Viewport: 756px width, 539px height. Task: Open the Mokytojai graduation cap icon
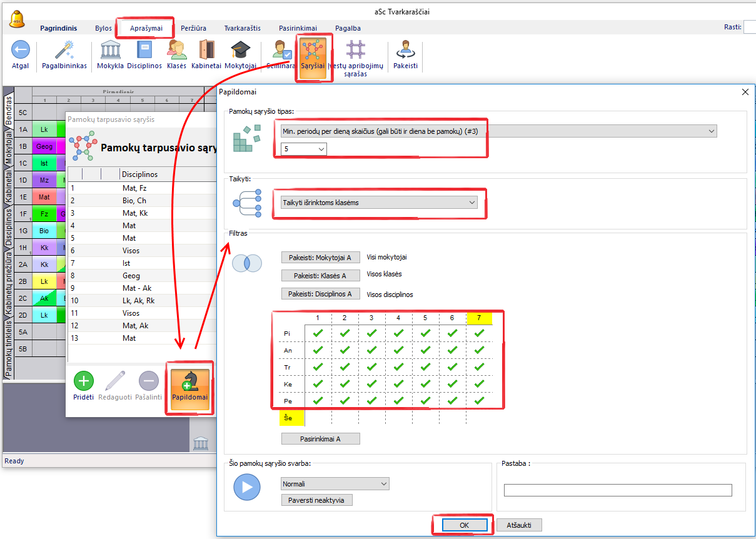click(x=240, y=51)
